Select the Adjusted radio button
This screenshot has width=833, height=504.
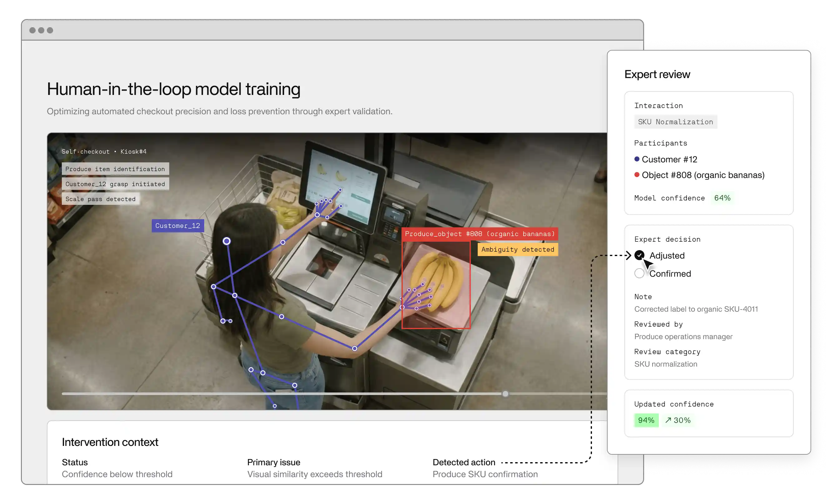point(639,255)
